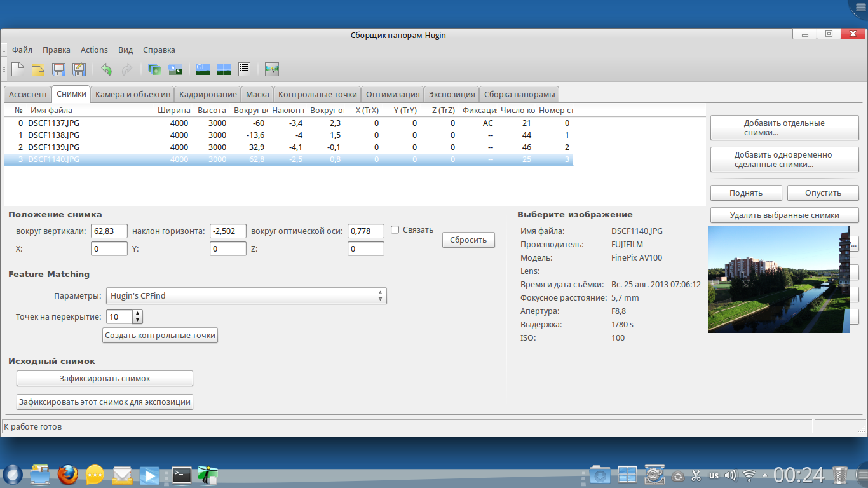Click the Удалить выбранные снимки button
Image resolution: width=868 pixels, height=488 pixels.
coord(784,215)
